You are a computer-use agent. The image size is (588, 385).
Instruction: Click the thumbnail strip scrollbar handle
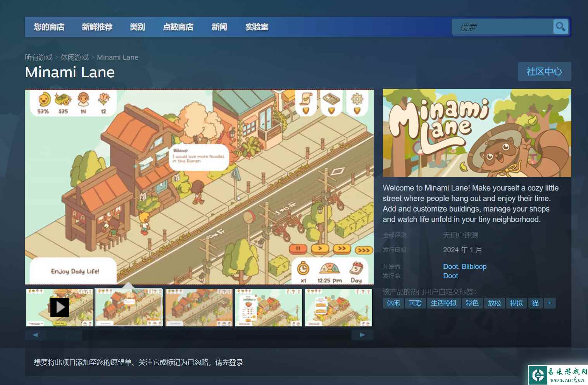(x=64, y=335)
